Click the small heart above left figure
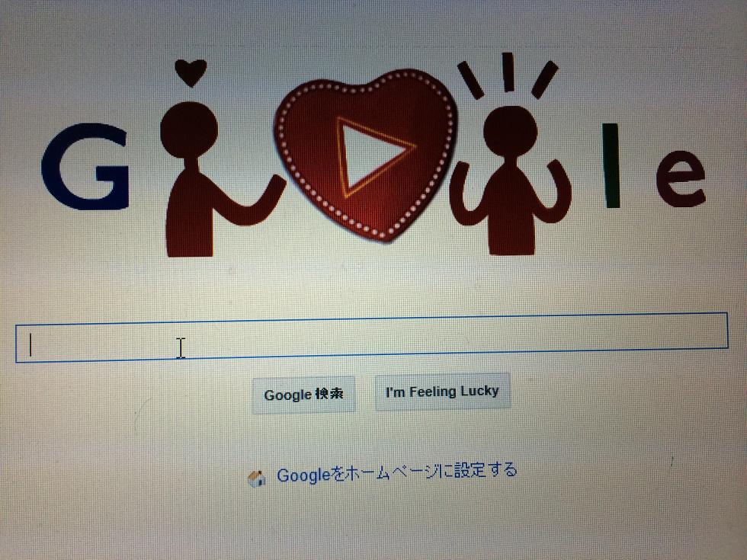The width and height of the screenshot is (747, 560). (x=191, y=72)
